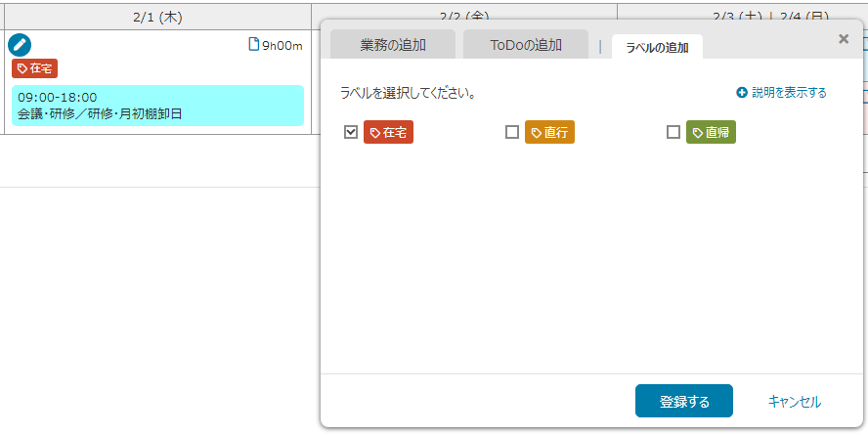The width and height of the screenshot is (868, 435).
Task: Click the キャンセル link
Action: 794,402
